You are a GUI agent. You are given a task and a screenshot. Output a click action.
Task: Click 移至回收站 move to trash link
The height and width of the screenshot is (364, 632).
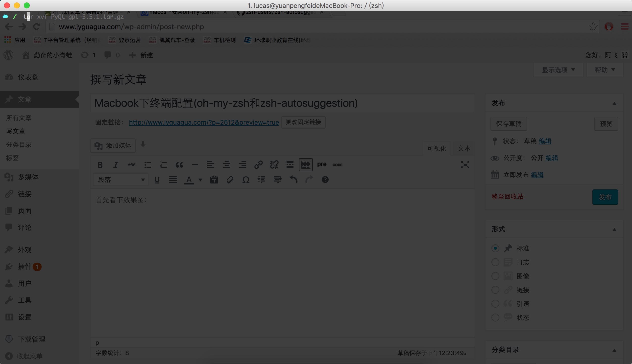click(508, 197)
